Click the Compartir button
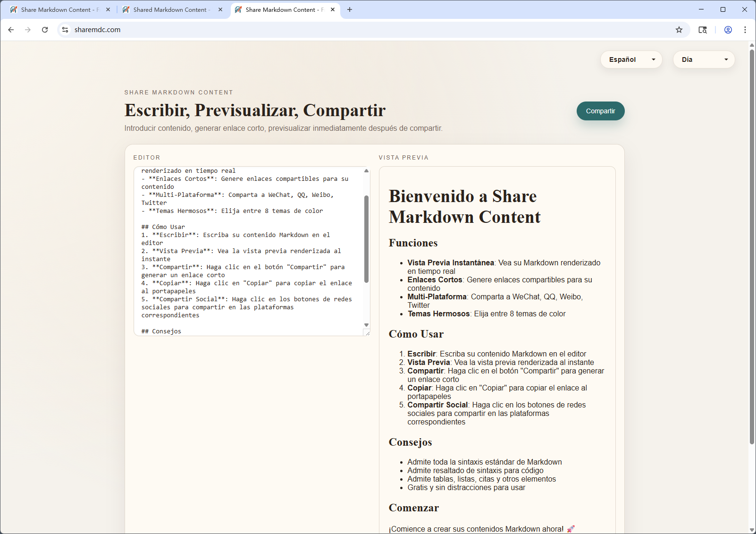This screenshot has height=534, width=756. click(x=601, y=111)
